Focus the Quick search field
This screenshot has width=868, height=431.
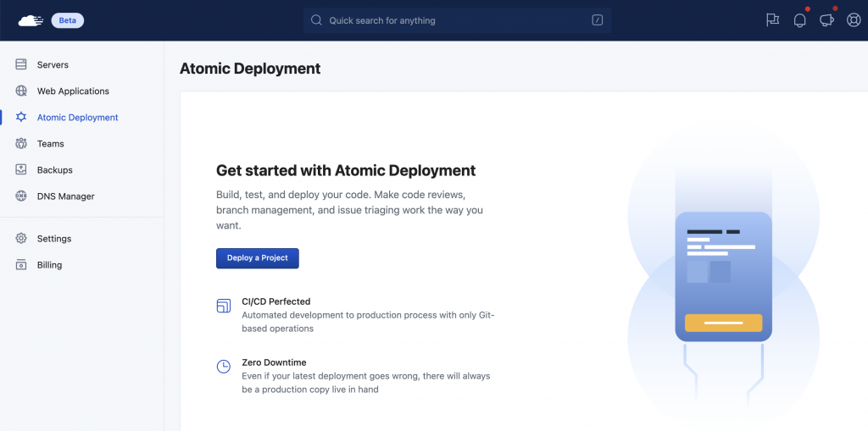click(x=457, y=20)
